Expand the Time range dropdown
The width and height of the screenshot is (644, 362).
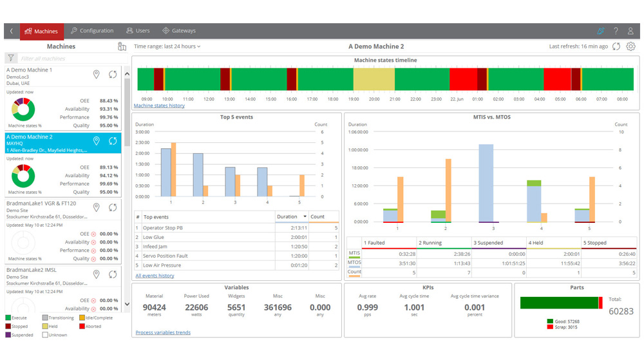pos(167,46)
